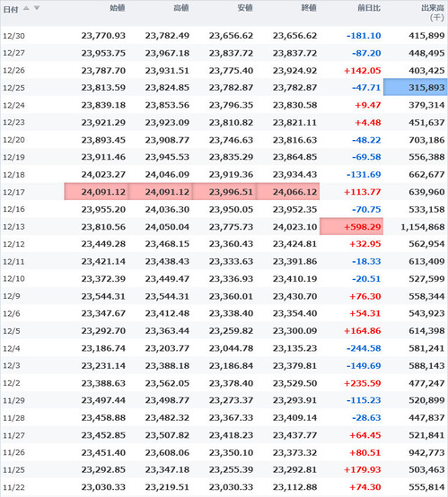Select the 12/9 date cell
448x497 pixels.
[12, 296]
